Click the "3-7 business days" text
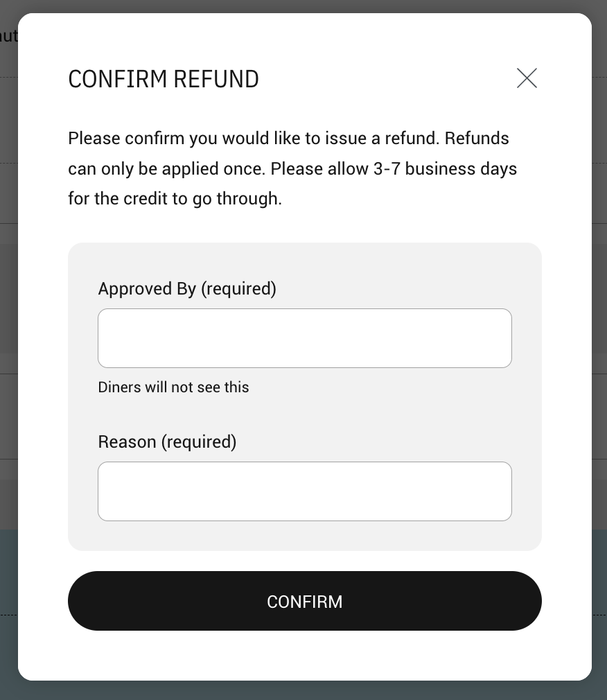 click(x=445, y=169)
